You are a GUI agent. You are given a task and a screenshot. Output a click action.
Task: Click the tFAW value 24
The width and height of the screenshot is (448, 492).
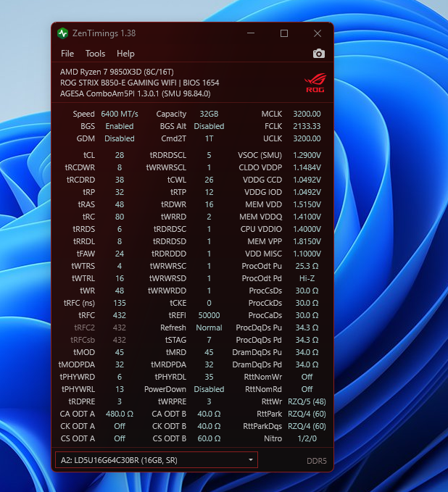[120, 254]
